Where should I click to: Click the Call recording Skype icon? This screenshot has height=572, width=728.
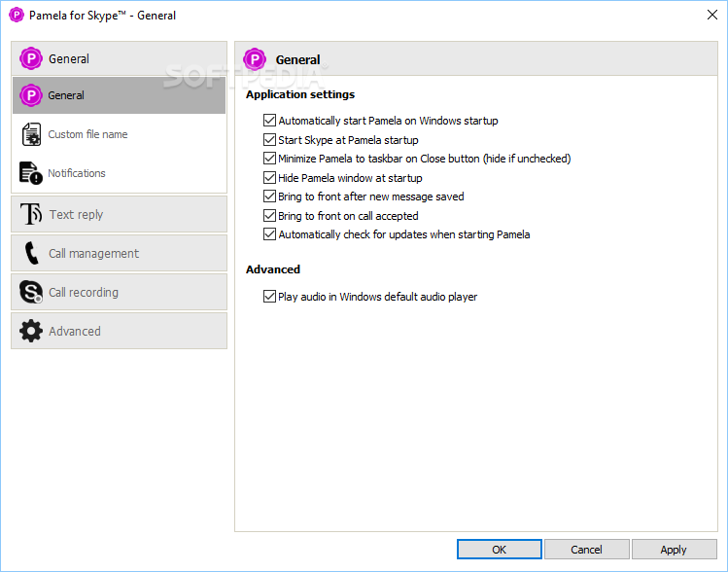[31, 292]
